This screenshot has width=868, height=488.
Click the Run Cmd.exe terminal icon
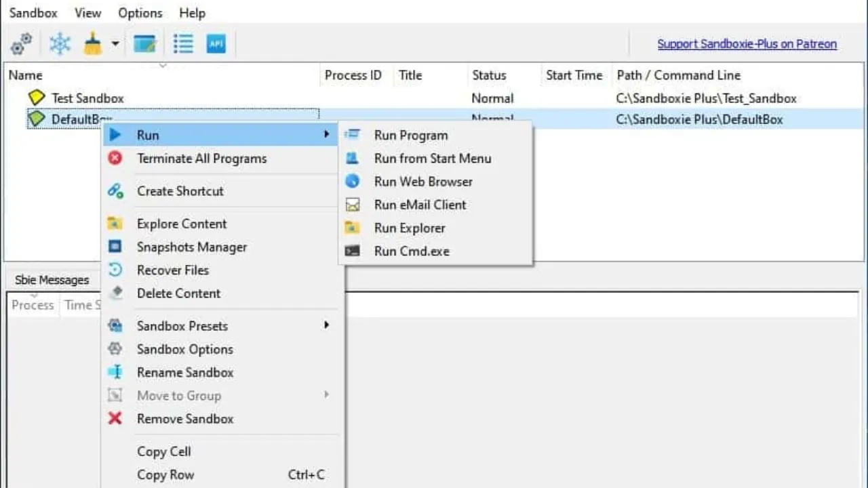point(352,251)
